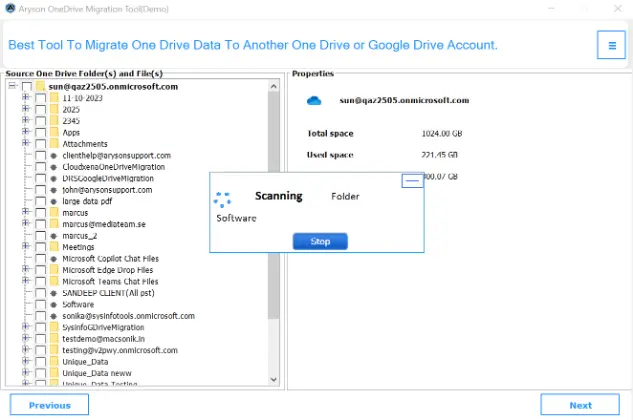Click gear icon beside CloudxenaOneDriveMigration

click(54, 167)
